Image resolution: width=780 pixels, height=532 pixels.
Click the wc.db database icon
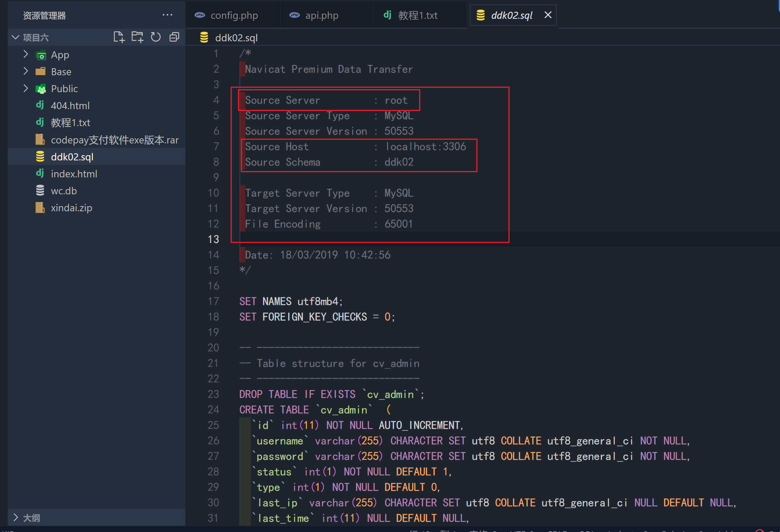[40, 191]
